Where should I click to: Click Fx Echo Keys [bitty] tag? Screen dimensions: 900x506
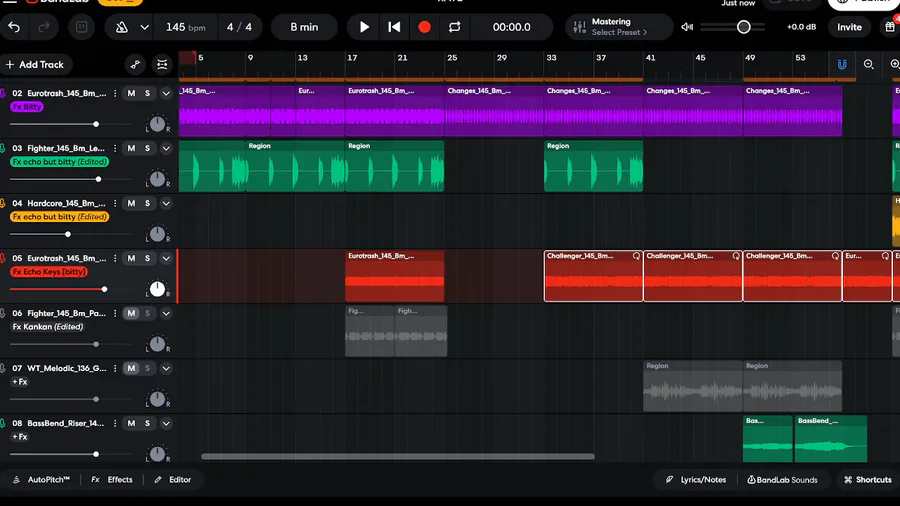(49, 272)
